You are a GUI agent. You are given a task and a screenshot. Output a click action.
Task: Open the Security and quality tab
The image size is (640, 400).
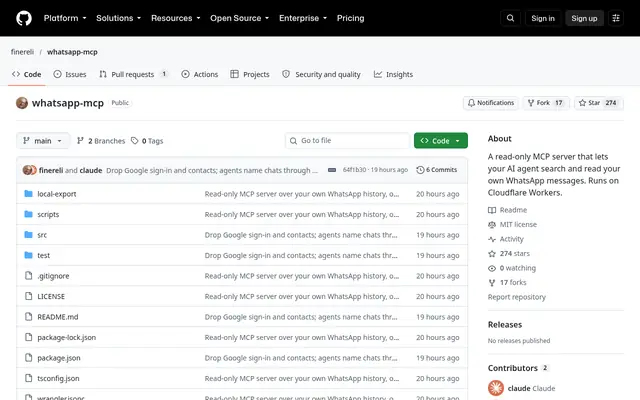point(321,74)
